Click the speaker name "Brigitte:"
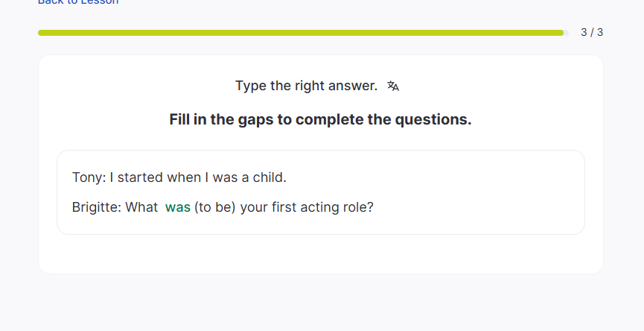Image resolution: width=644 pixels, height=331 pixels. click(96, 207)
